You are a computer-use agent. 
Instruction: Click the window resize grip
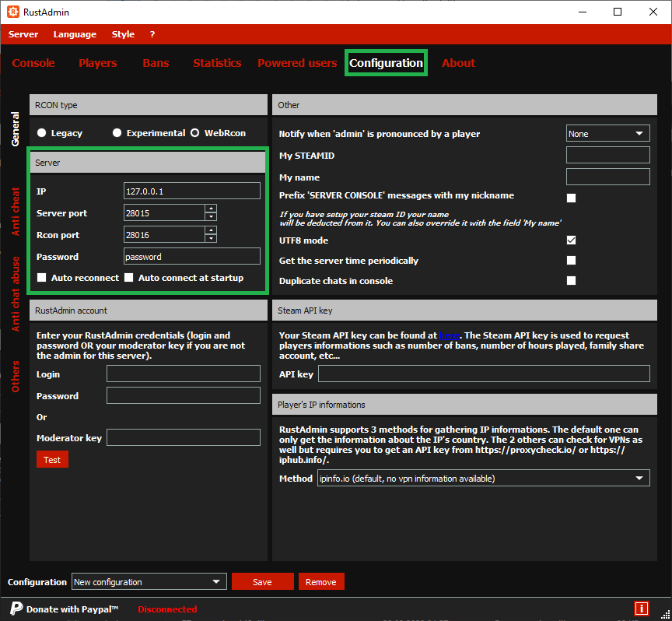pyautogui.click(x=666, y=615)
